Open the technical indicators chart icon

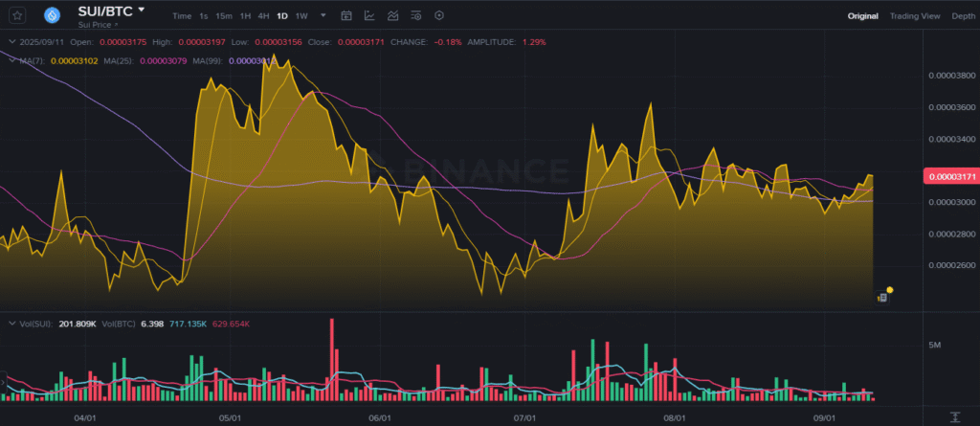tap(369, 16)
